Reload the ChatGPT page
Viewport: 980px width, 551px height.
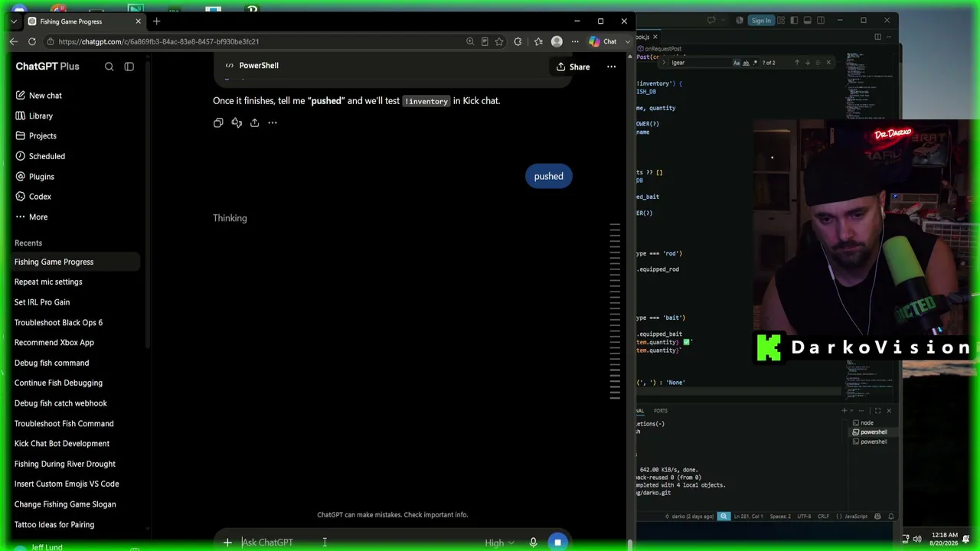tap(32, 41)
